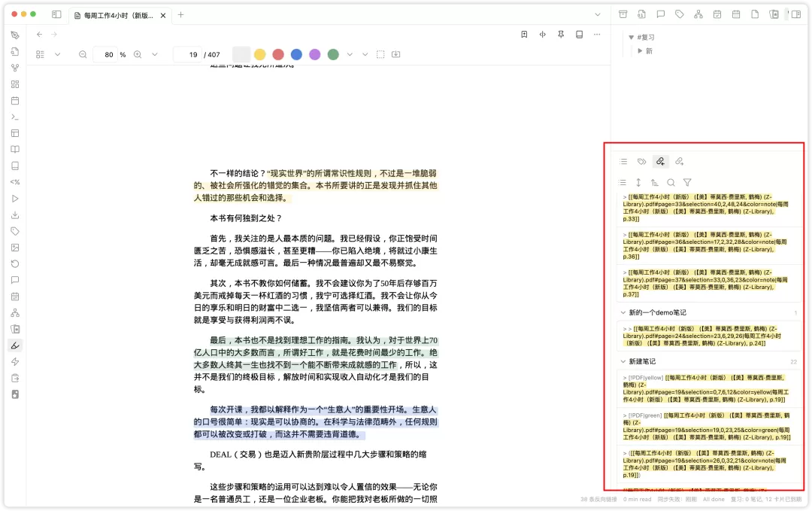The height and width of the screenshot is (511, 812).
Task: Click the play triangle icon in ribbon
Action: (15, 199)
